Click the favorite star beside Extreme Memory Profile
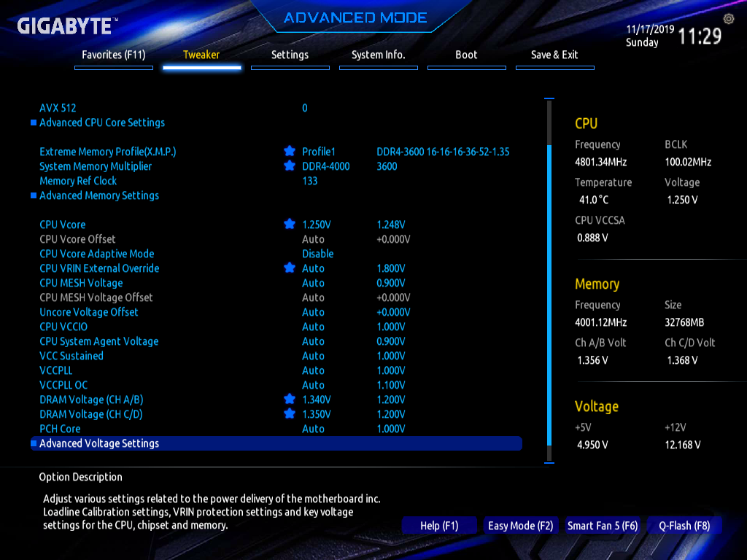The image size is (747, 560). tap(289, 151)
